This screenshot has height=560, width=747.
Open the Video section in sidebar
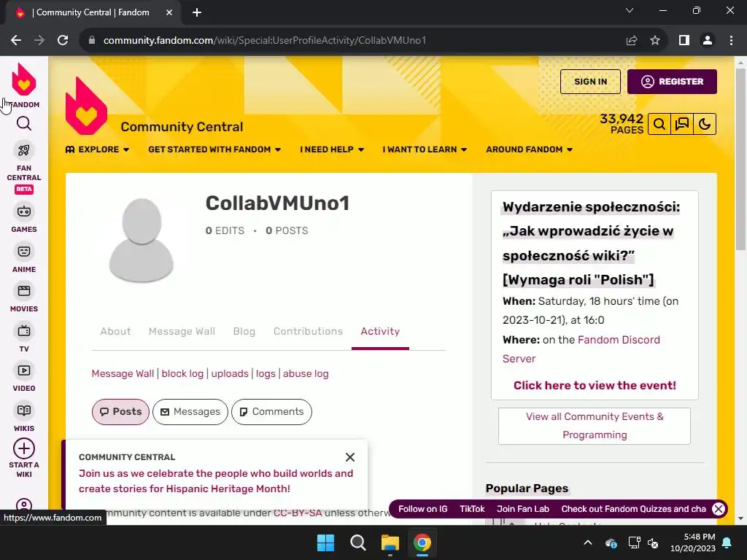24,378
